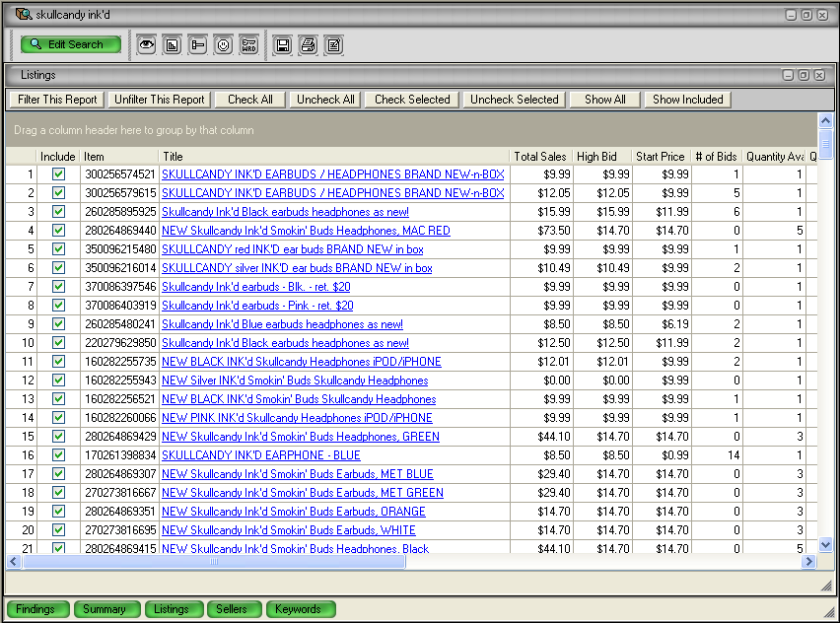Sort by the High Bid column header
This screenshot has height=623, width=840.
(x=601, y=157)
